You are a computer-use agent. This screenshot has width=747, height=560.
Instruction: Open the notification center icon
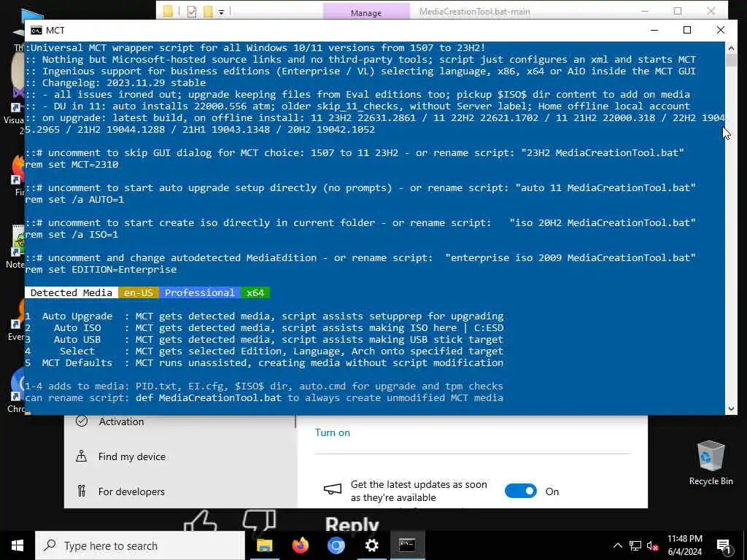point(724,546)
